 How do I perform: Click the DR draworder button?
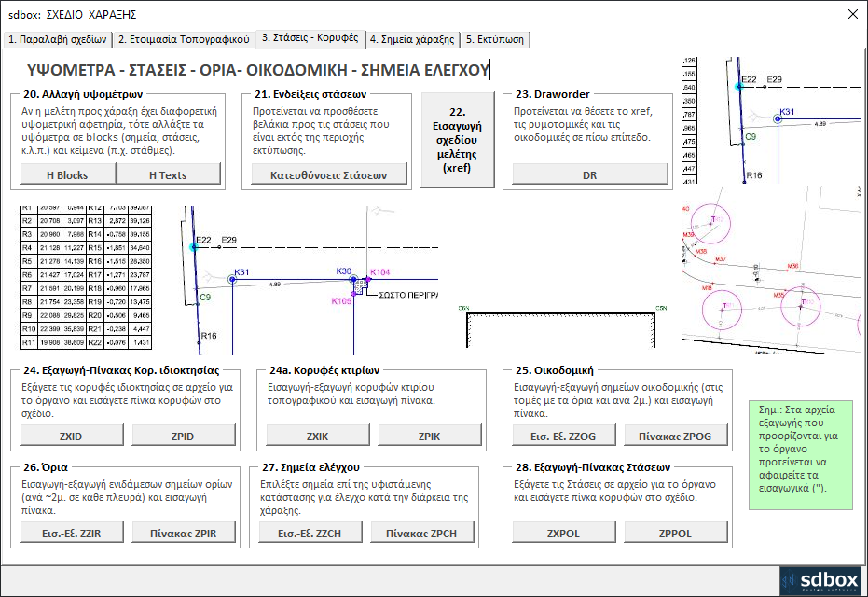coord(590,175)
